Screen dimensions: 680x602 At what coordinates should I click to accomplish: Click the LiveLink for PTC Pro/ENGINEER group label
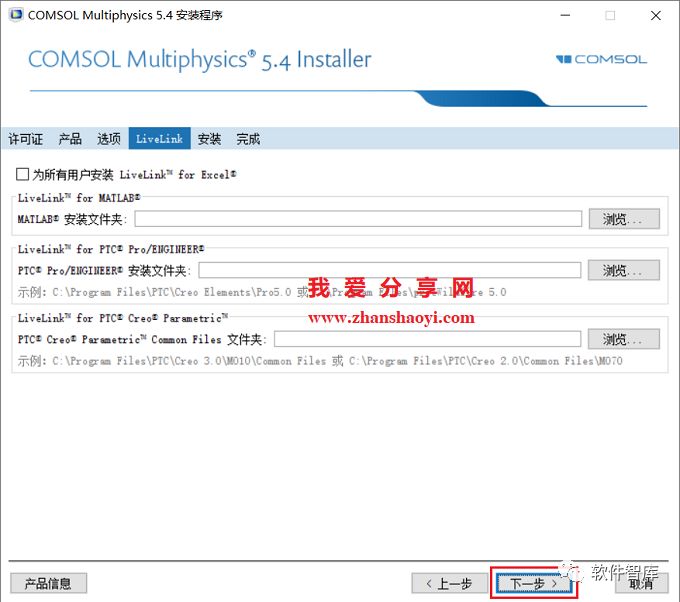pos(111,249)
